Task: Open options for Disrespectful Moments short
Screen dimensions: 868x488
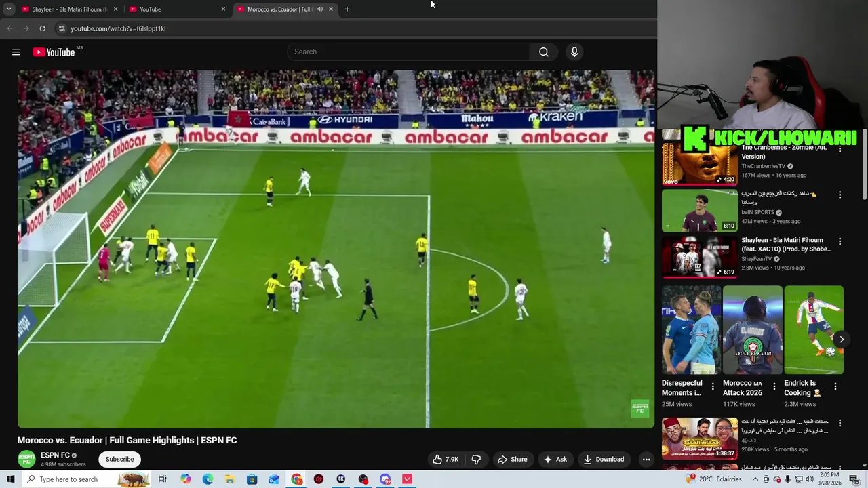Action: tap(712, 386)
